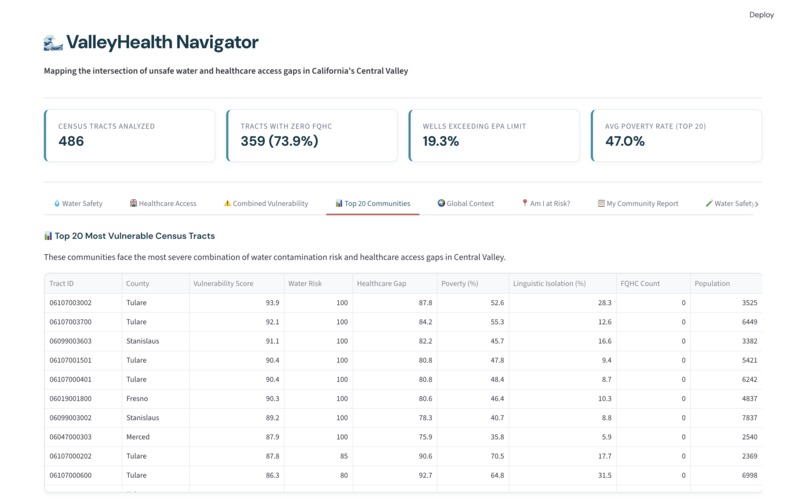Click the linguistic isolation 31.5 cell

563,476
